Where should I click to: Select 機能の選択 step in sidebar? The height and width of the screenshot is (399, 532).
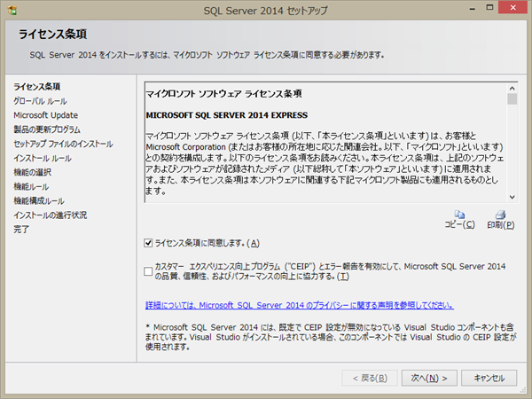tap(33, 172)
